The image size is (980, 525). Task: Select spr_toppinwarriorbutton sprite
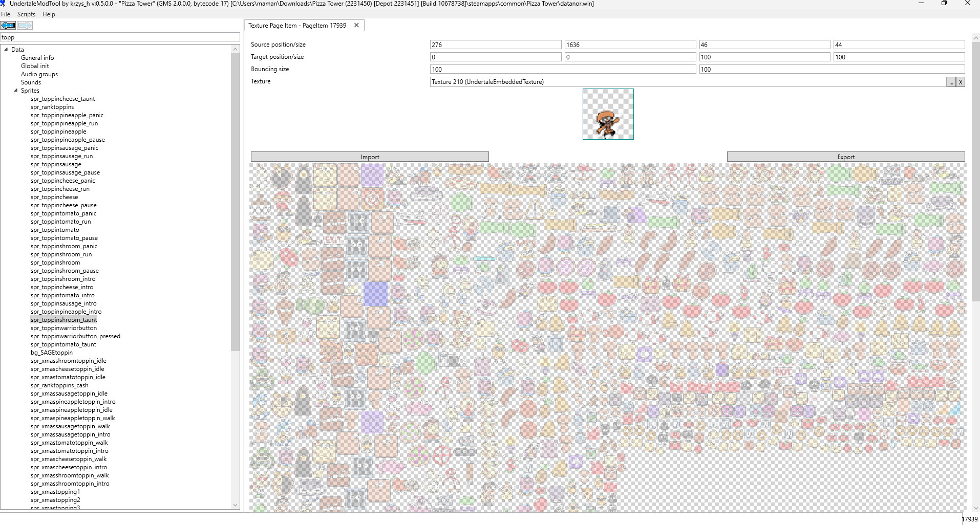pos(63,328)
